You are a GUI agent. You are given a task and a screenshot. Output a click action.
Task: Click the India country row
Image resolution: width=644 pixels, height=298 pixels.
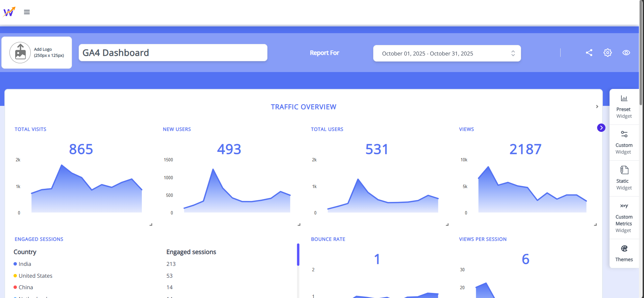tap(25, 264)
